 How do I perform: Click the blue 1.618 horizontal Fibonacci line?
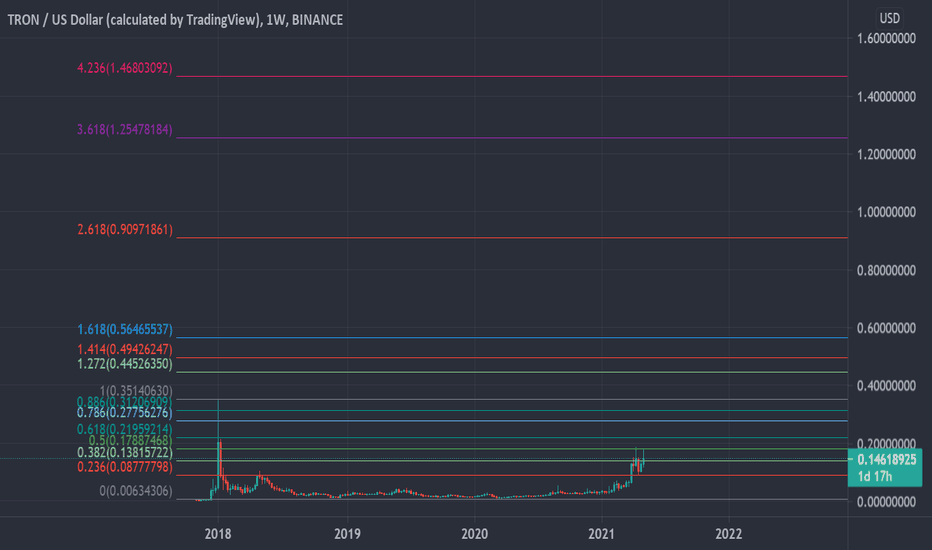[x=512, y=338]
